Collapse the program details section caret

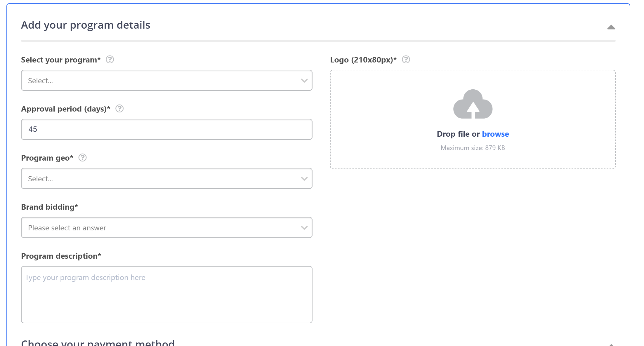click(x=611, y=27)
